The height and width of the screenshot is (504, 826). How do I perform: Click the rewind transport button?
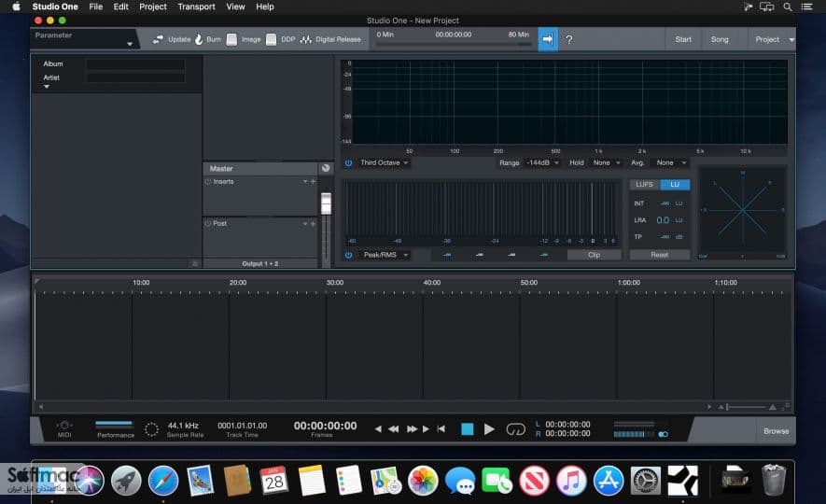click(x=394, y=429)
